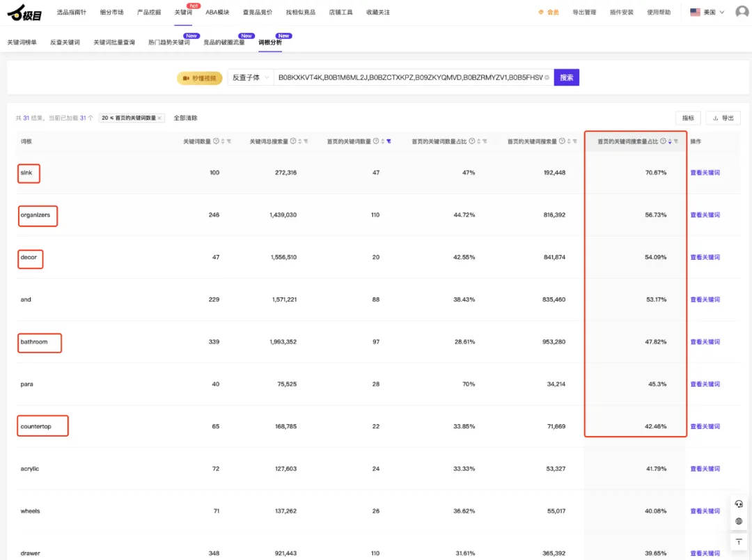
Task: Click the purple 搜索 button
Action: pyautogui.click(x=566, y=77)
